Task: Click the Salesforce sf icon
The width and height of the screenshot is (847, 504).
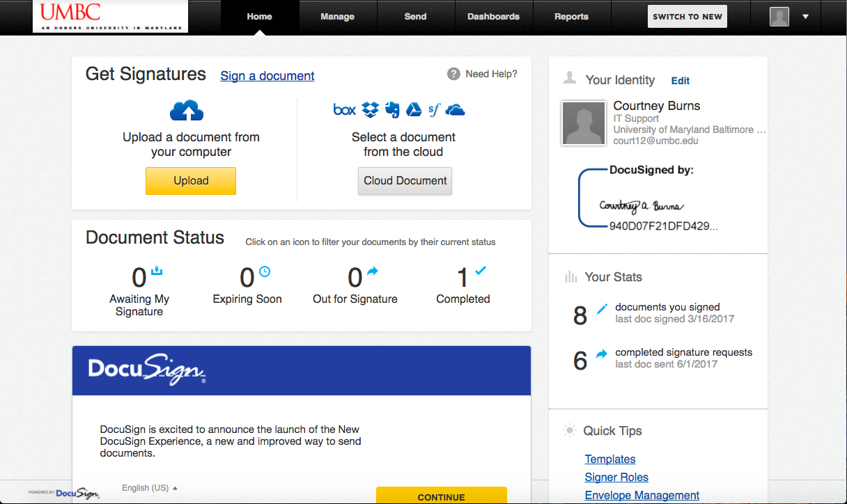Action: click(x=435, y=109)
